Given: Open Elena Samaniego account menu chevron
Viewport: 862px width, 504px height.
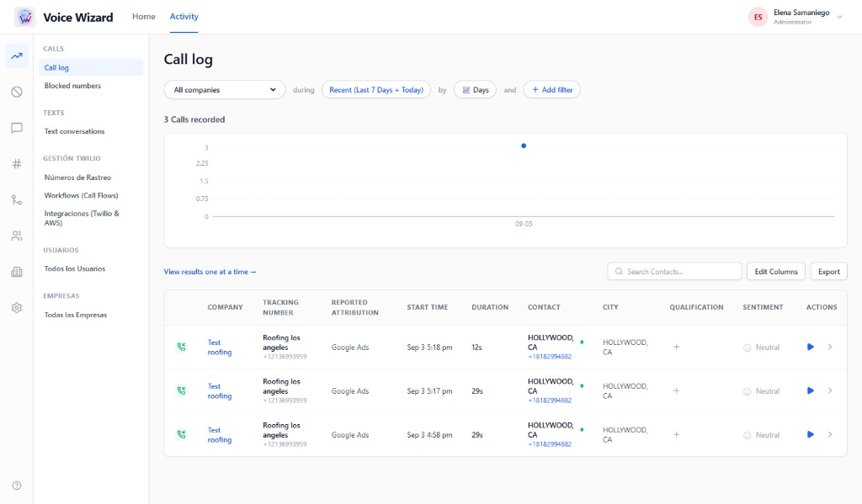Looking at the screenshot, I should (x=839, y=17).
